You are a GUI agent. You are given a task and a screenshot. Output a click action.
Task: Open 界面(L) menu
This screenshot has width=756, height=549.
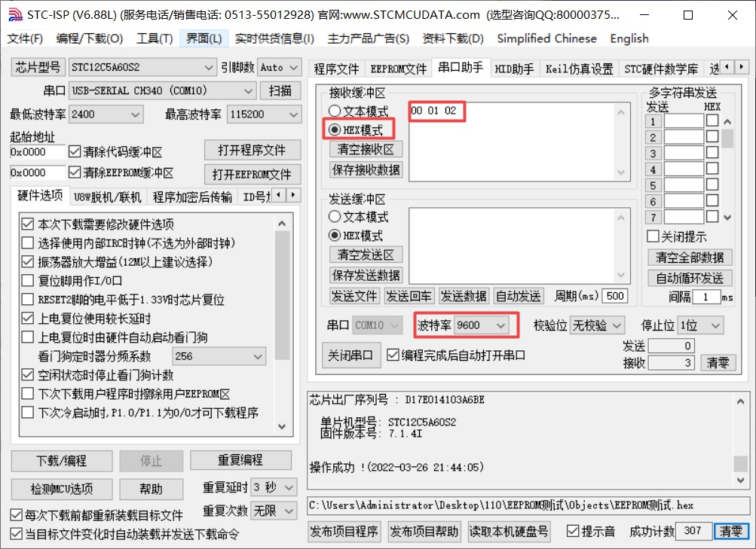[204, 38]
